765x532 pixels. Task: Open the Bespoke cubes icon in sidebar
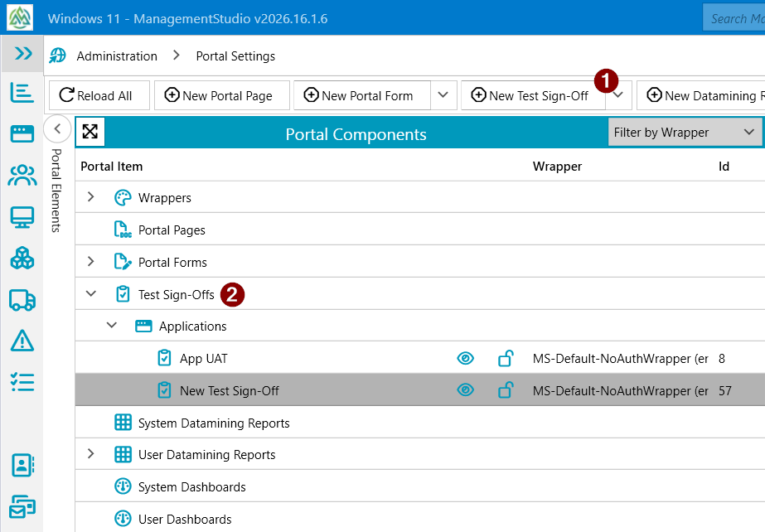coord(22,258)
